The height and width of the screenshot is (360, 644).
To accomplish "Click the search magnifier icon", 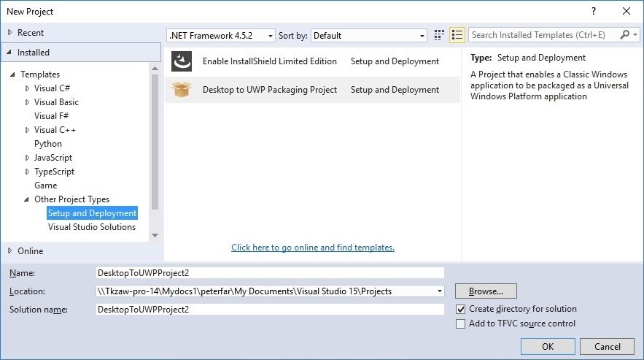I will click(625, 35).
